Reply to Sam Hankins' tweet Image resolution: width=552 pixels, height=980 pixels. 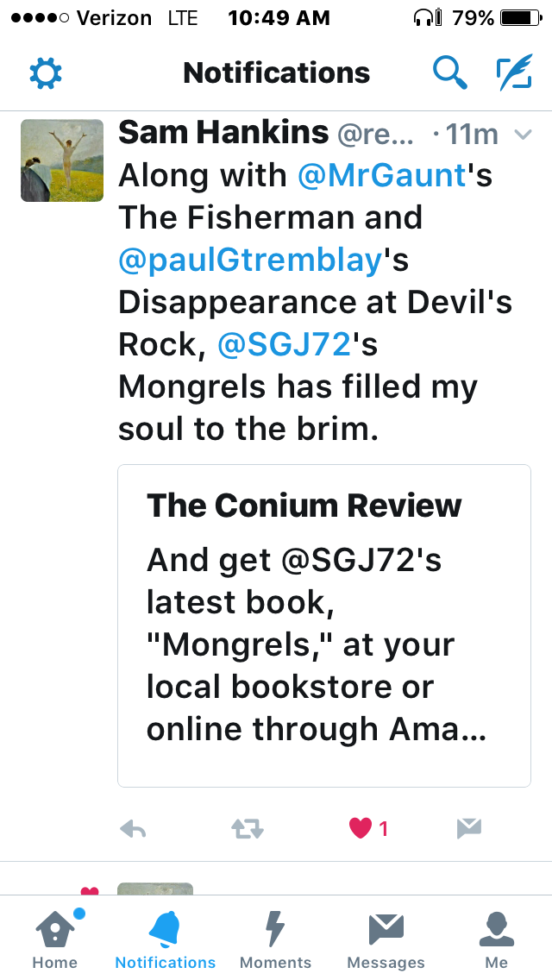[x=132, y=829]
